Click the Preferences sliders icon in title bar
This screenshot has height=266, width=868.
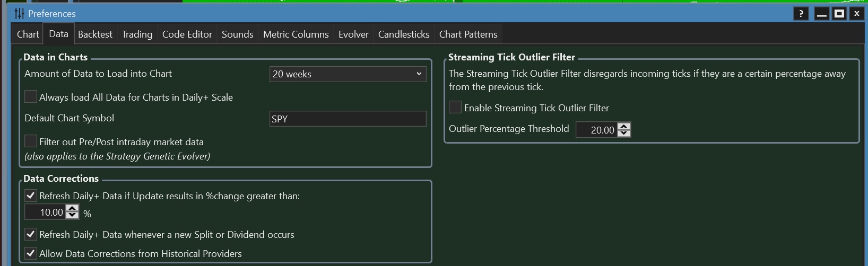click(20, 14)
